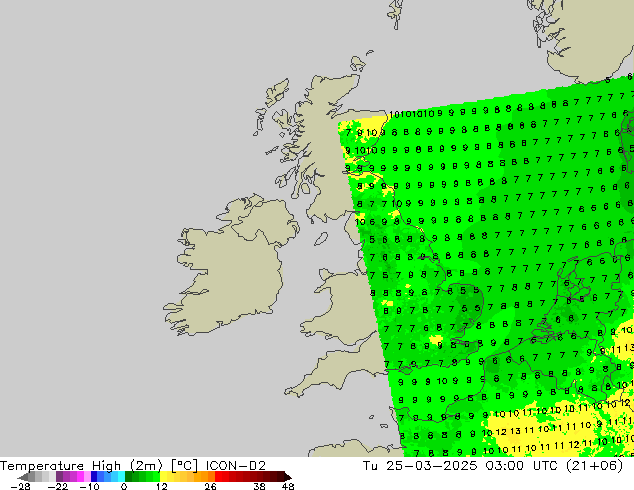Click the "38" legend label
This screenshot has height=490, width=634.
tap(259, 486)
